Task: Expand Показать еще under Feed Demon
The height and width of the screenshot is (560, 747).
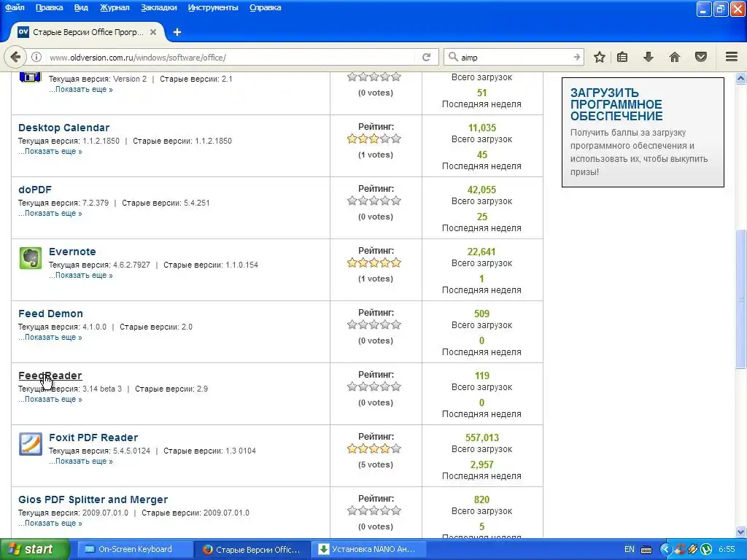Action: click(50, 337)
